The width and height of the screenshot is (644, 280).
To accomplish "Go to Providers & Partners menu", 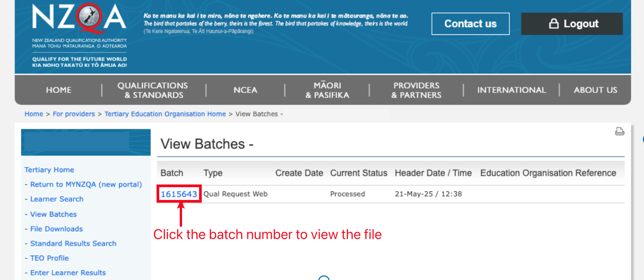I will pyautogui.click(x=416, y=90).
